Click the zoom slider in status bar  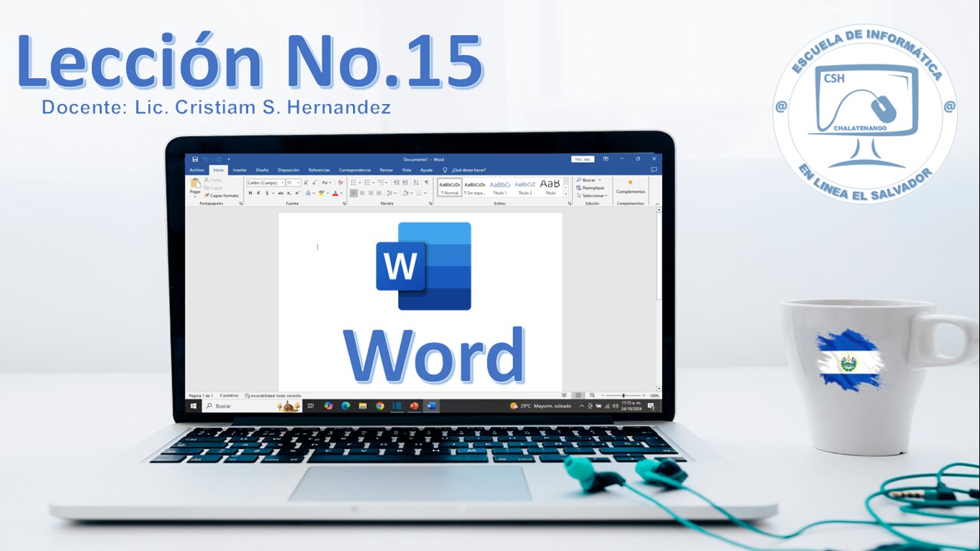coord(623,396)
